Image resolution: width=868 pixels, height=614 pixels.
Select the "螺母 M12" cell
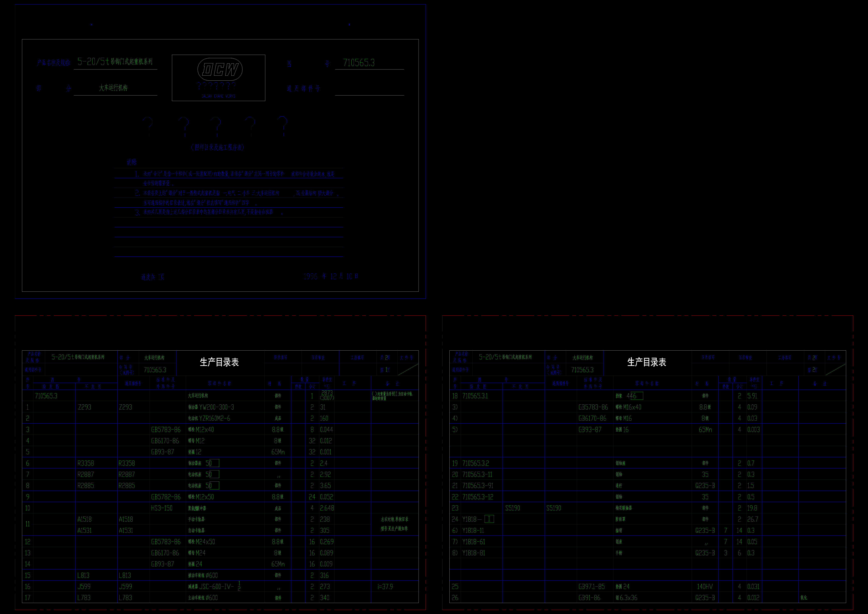pos(196,441)
